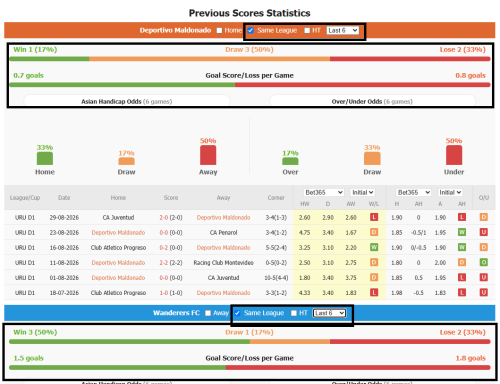500x384 pixels.
Task: Enable HT checkbox in orange header
Action: tap(307, 31)
